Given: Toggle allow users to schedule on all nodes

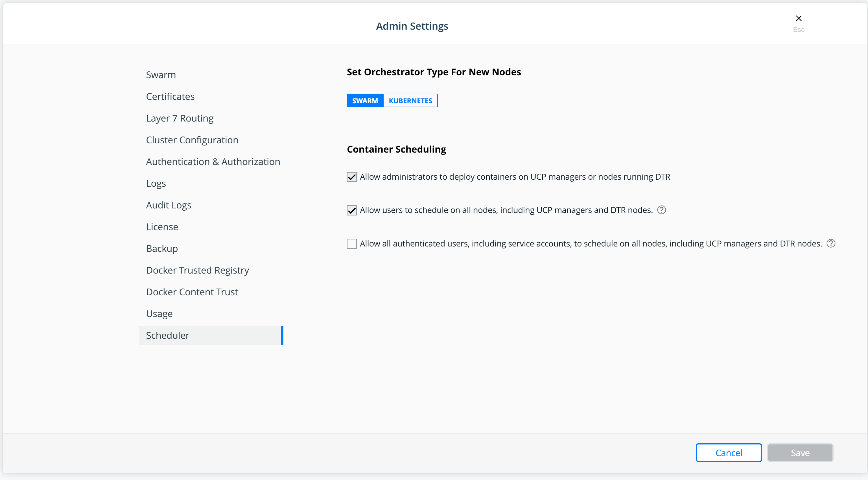Looking at the screenshot, I should point(351,210).
